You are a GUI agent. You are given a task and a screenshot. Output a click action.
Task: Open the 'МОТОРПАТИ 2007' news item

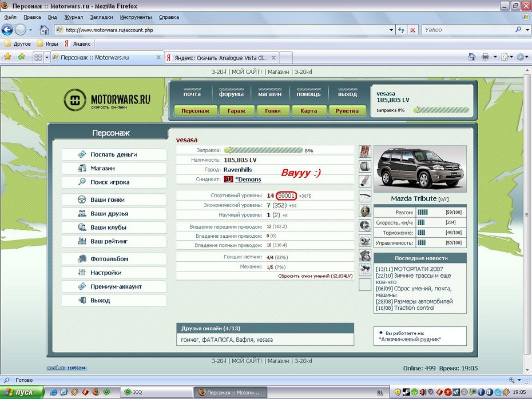point(410,269)
